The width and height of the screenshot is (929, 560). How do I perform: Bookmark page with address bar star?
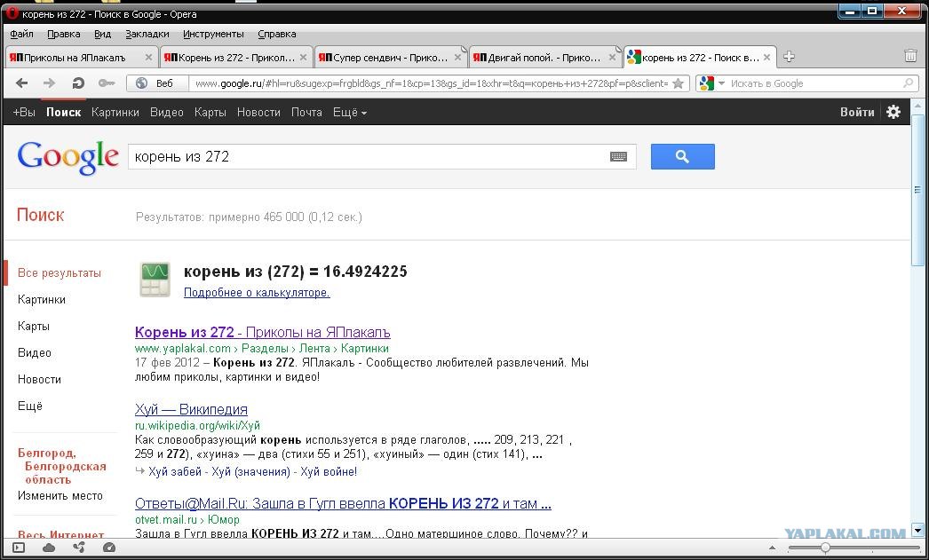[x=679, y=83]
